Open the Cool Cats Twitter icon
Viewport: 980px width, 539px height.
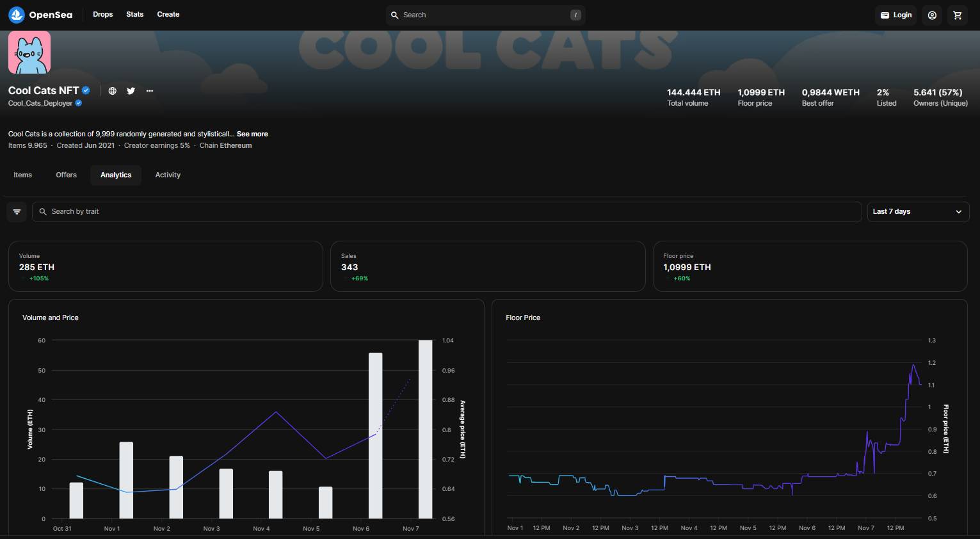[131, 91]
